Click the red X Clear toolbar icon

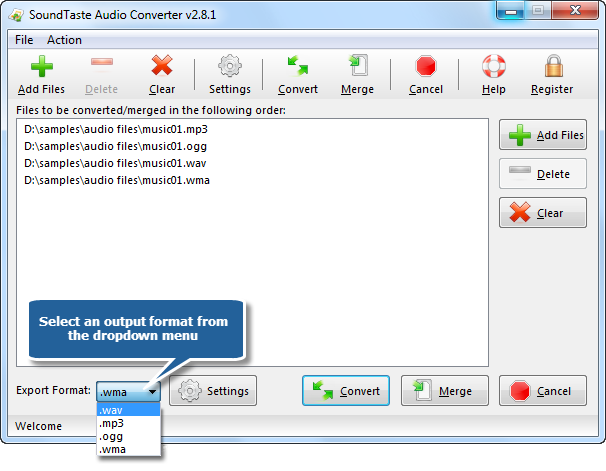pyautogui.click(x=162, y=65)
